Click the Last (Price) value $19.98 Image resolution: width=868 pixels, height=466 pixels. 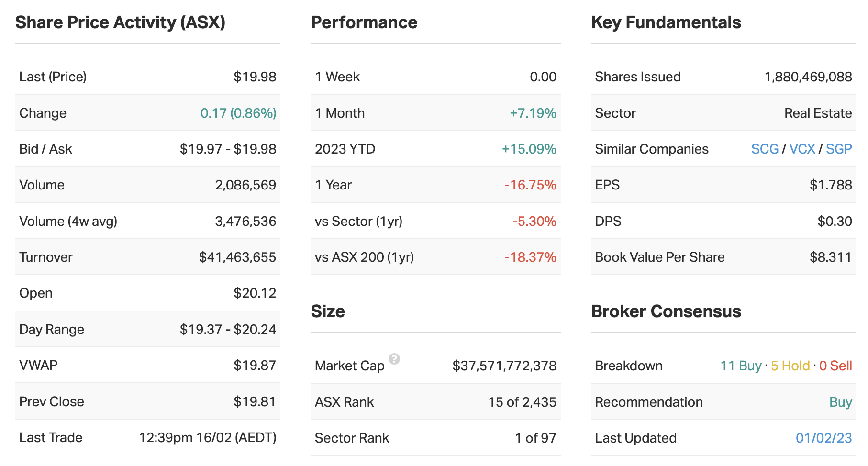coord(255,77)
